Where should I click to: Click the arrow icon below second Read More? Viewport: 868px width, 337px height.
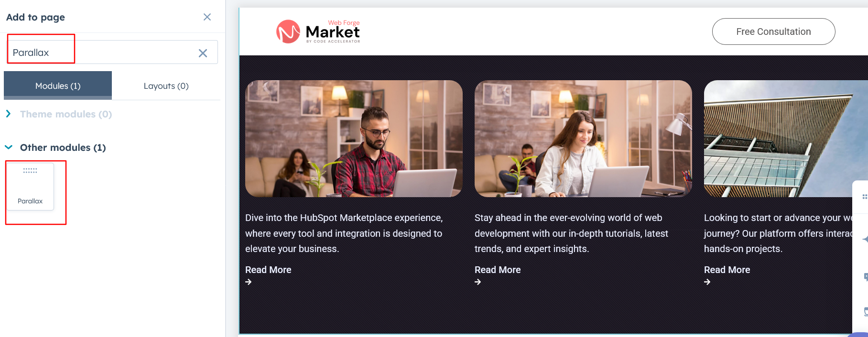click(x=478, y=282)
